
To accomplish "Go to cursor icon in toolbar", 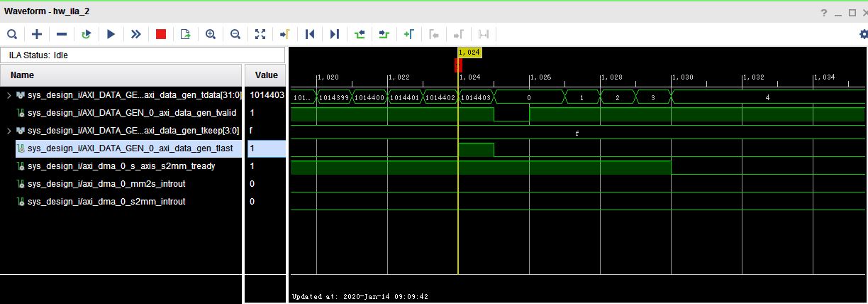I will [285, 33].
